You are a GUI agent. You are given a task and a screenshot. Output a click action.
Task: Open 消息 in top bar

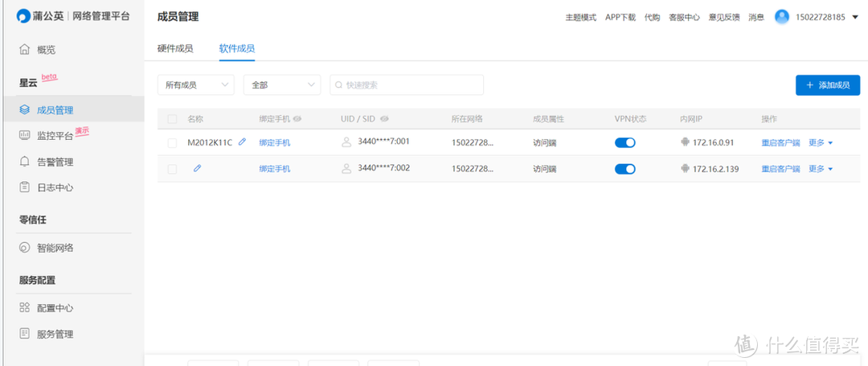click(x=756, y=17)
